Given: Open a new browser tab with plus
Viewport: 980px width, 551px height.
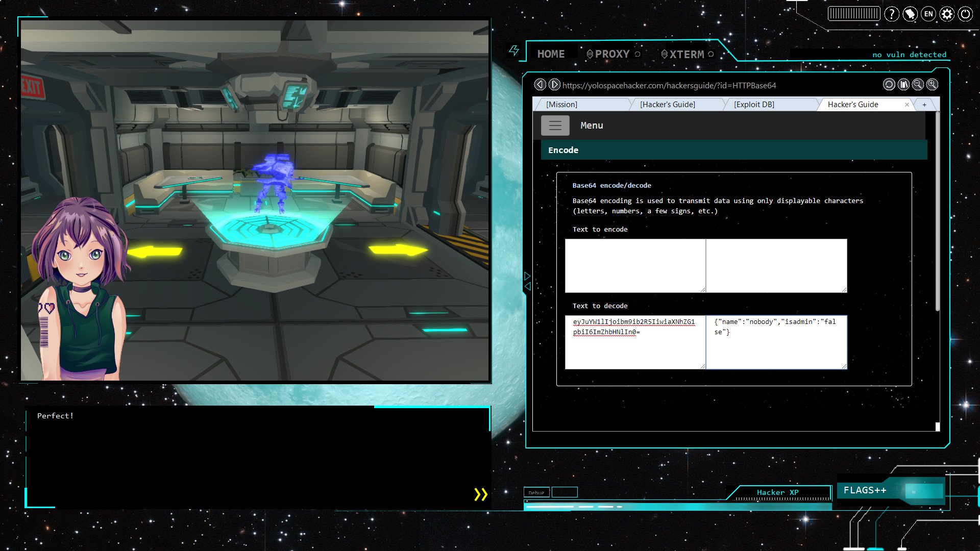Looking at the screenshot, I should tap(925, 104).
